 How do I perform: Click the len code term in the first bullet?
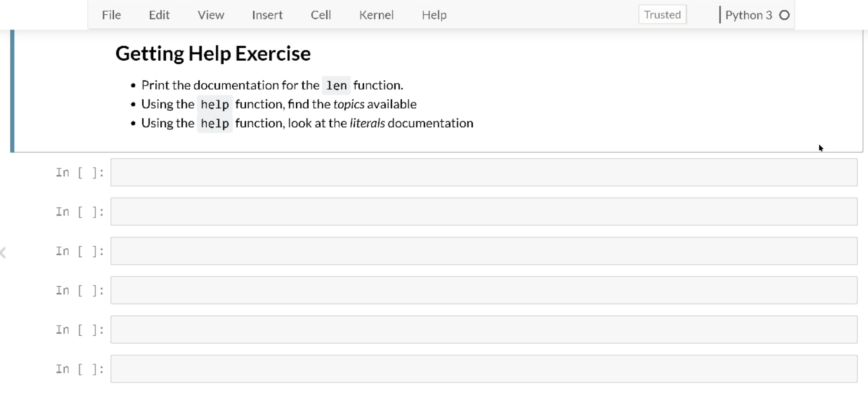336,86
